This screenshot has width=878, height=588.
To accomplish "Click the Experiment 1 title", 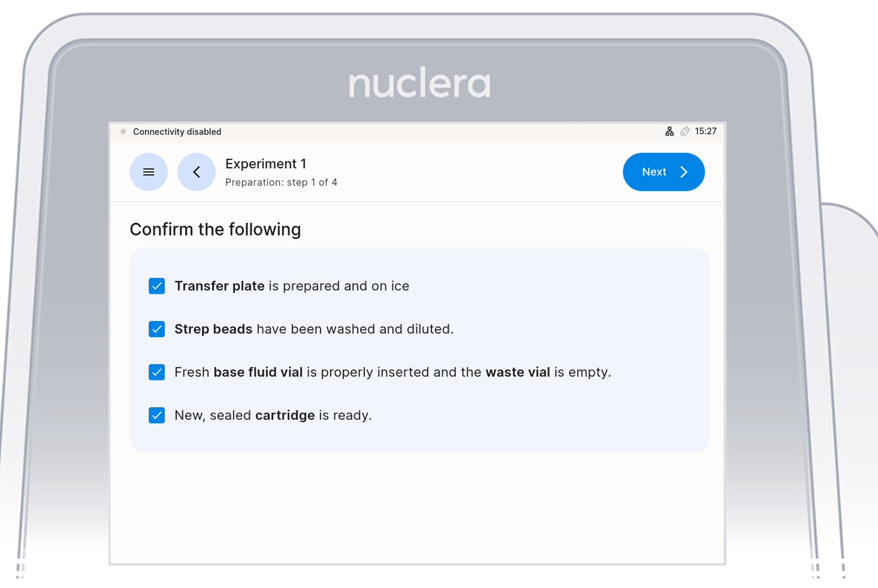I will coord(265,164).
